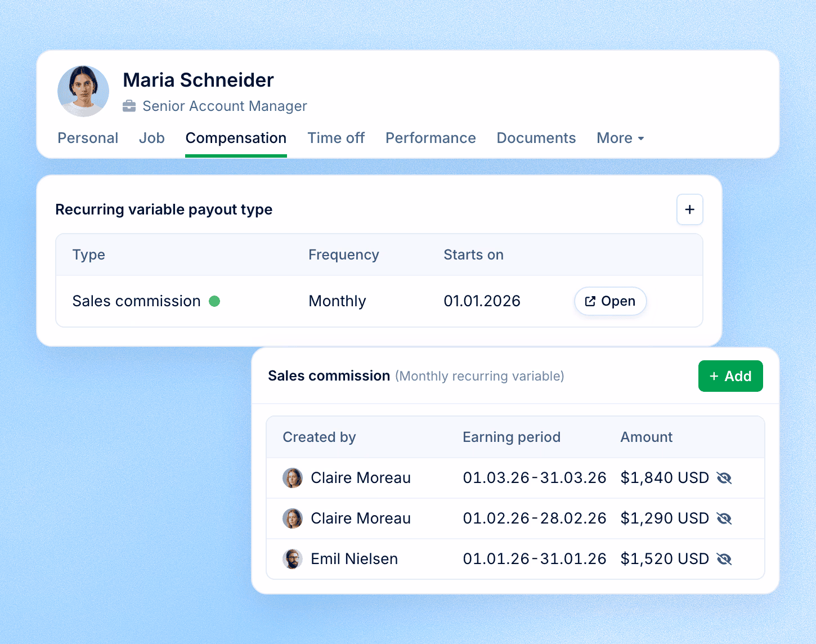Toggle visibility of the $1,290 USD amount
This screenshot has height=644, width=816.
tap(724, 518)
